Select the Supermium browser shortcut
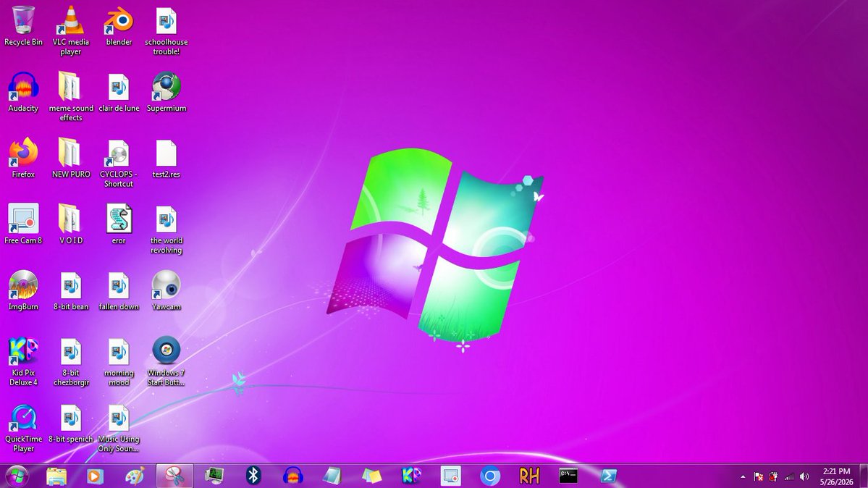 [166, 92]
